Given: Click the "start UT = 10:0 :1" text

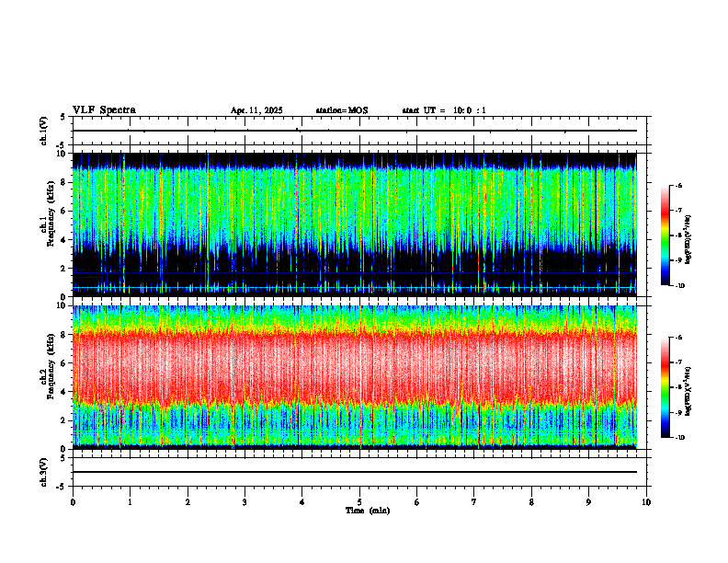Looking at the screenshot, I should point(444,110).
